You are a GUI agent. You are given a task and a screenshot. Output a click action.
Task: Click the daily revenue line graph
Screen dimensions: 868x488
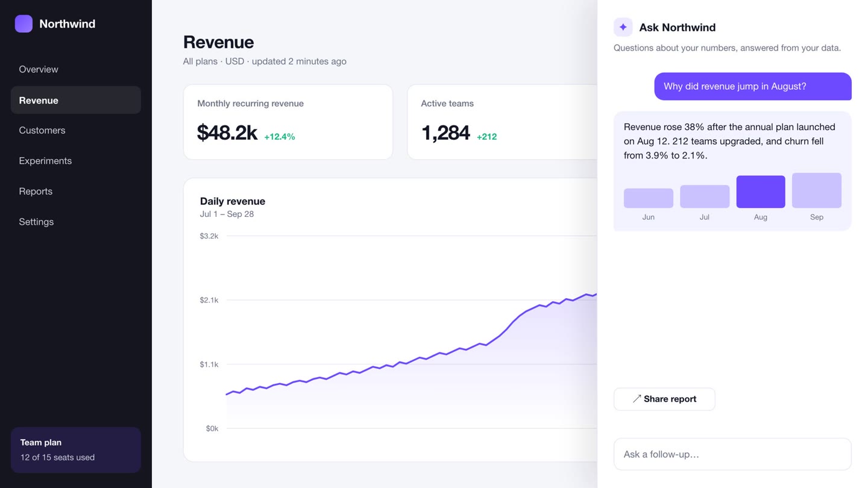412,361
